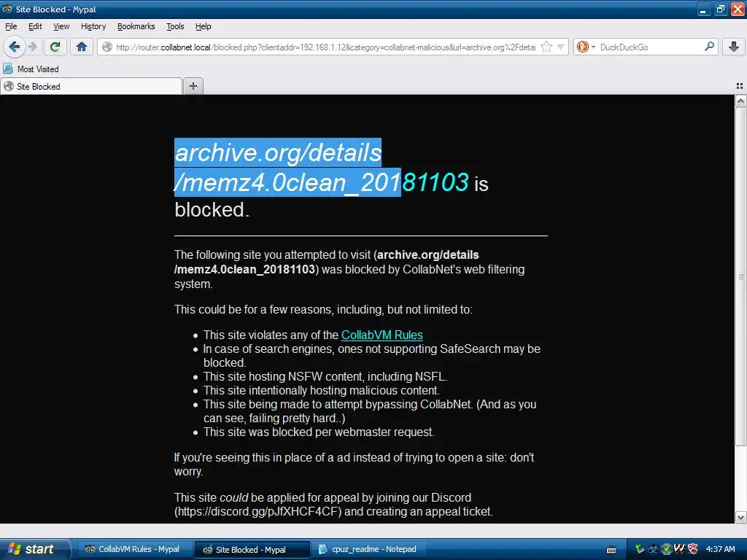Click the green checkmark shield tray icon
The height and width of the screenshot is (560, 747).
click(666, 549)
